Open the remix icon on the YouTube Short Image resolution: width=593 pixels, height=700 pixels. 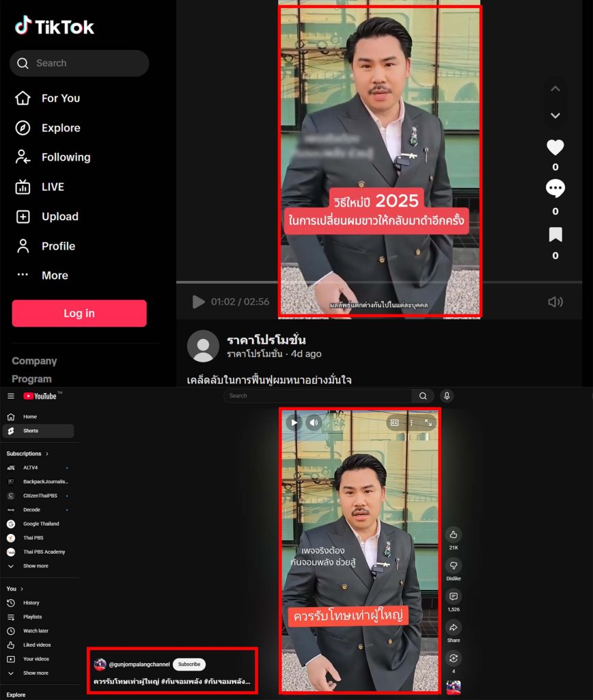coord(453,658)
